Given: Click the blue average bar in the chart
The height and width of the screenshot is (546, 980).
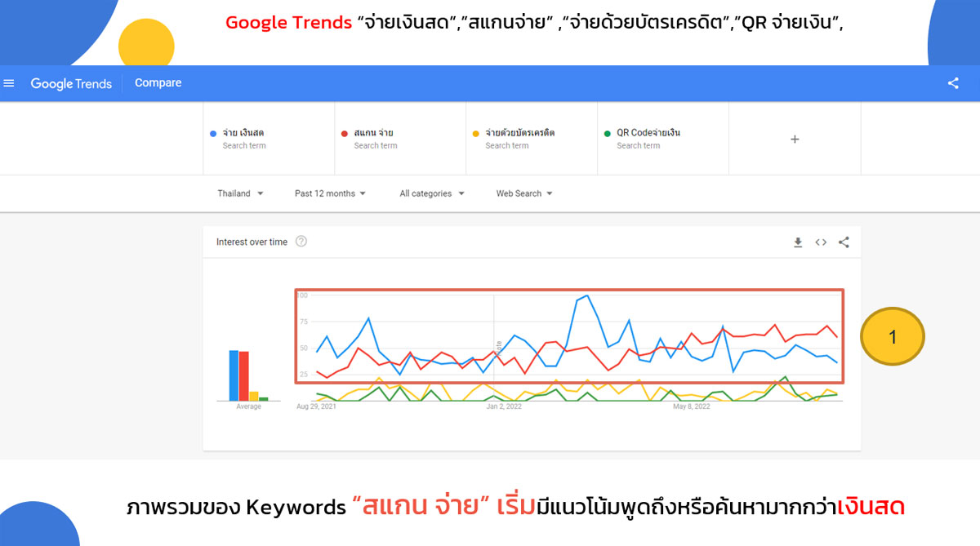Looking at the screenshot, I should pos(234,375).
